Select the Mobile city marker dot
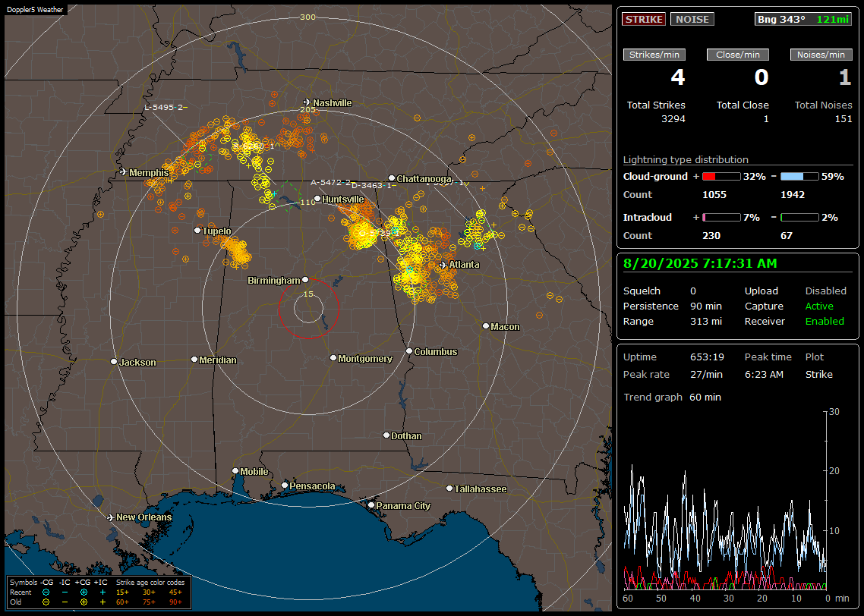 point(235,471)
